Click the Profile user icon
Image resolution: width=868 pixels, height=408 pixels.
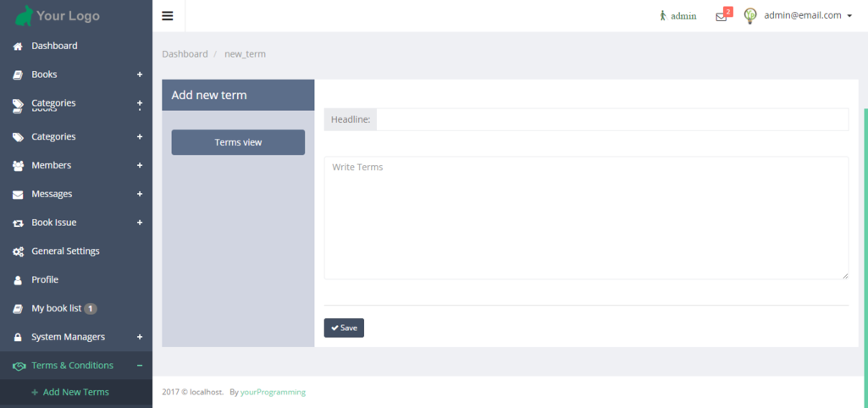pos(18,280)
